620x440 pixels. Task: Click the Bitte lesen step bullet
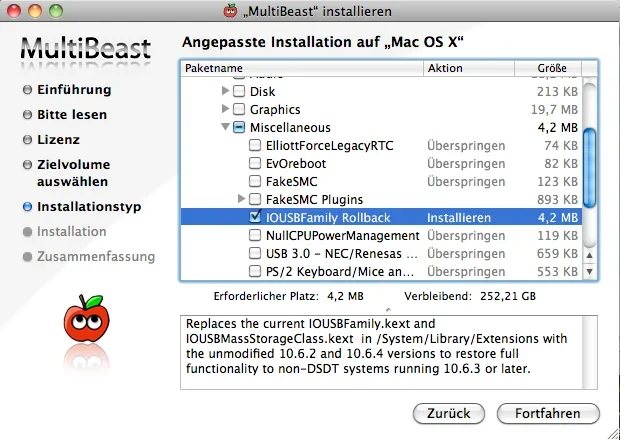click(27, 115)
